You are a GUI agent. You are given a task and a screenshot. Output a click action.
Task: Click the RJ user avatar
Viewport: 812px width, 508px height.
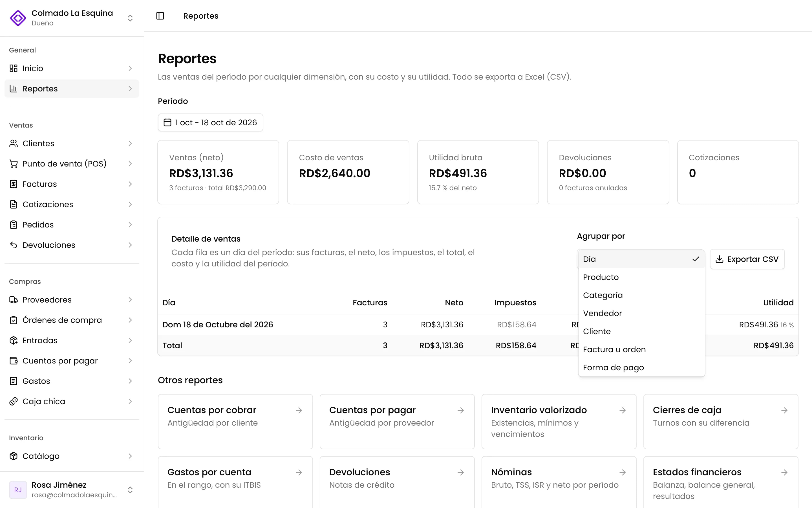(x=18, y=490)
